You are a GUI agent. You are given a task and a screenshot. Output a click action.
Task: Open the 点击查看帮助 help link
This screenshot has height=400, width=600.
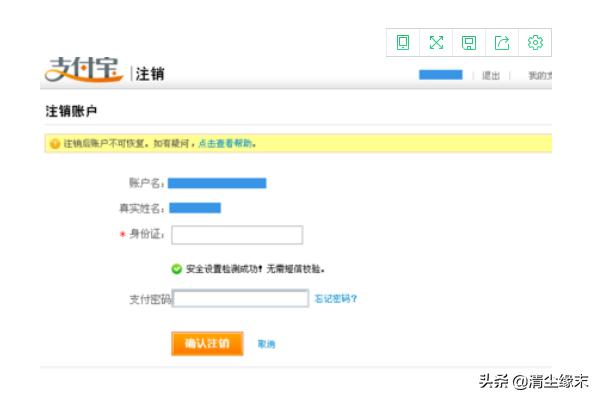click(x=225, y=144)
